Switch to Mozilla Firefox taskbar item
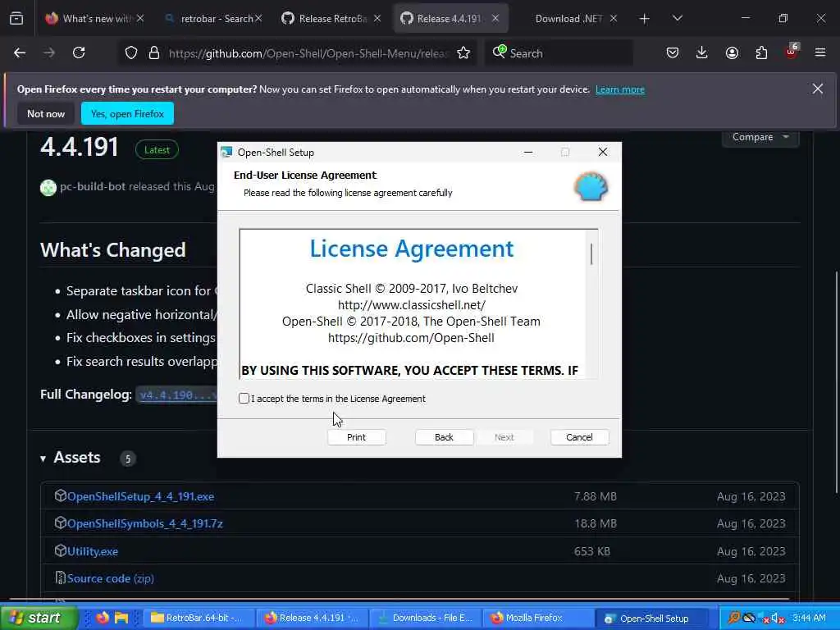The width and height of the screenshot is (840, 630). point(539,618)
